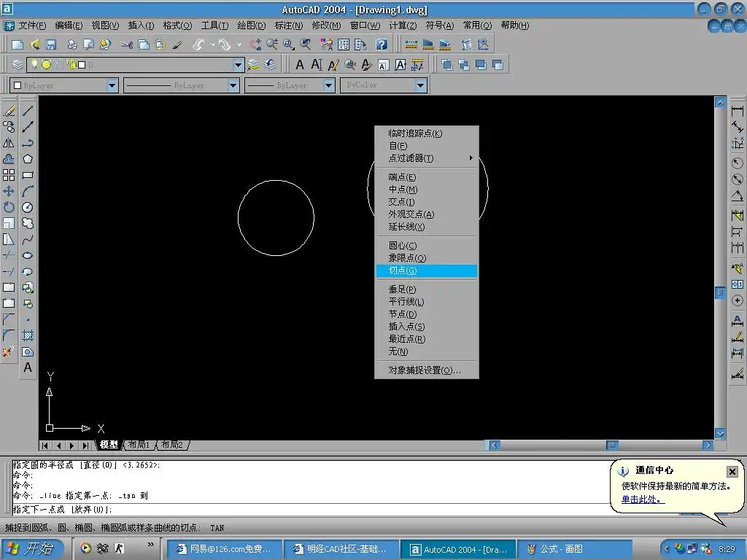Save the drawing using the floppy disk icon
Image resolution: width=747 pixels, height=560 pixels.
(51, 44)
